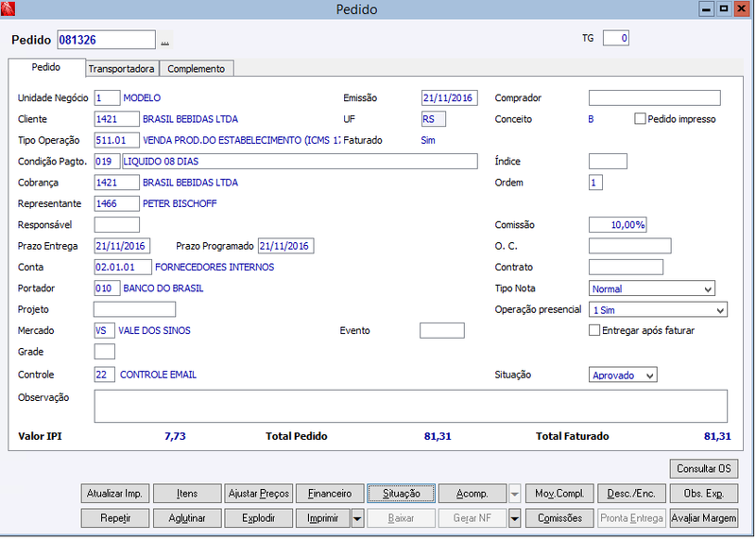This screenshot has height=541, width=756.
Task: Enable Entregar após faturar checkbox
Action: (x=594, y=330)
